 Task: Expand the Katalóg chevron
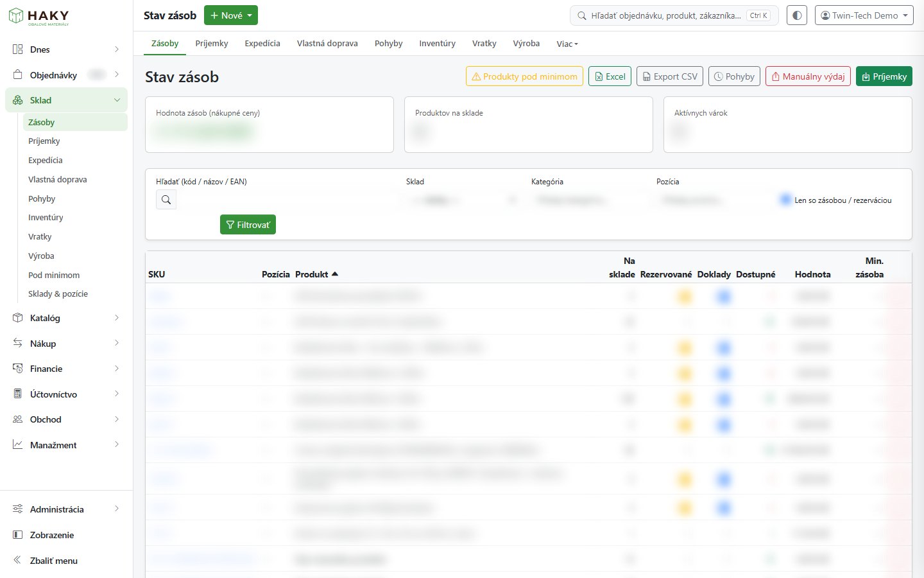point(117,318)
